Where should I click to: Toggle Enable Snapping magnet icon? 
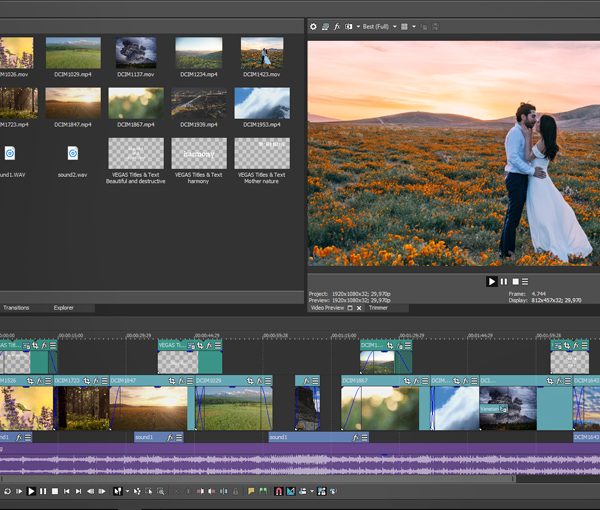coord(279,491)
